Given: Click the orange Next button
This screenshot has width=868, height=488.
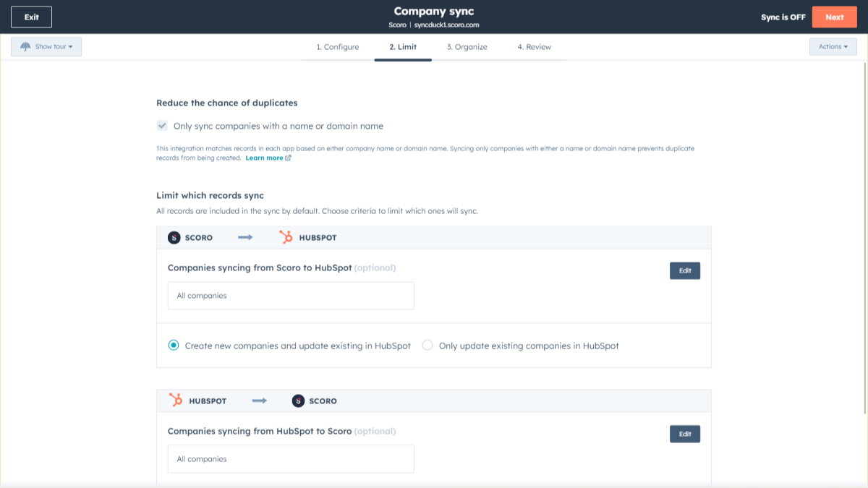Looking at the screenshot, I should (834, 17).
